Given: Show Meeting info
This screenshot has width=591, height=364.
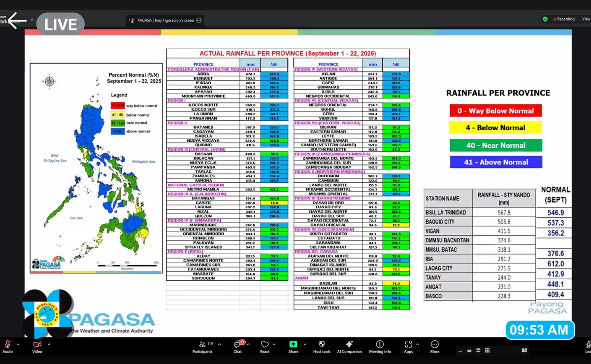Looking at the screenshot, I should [380, 346].
